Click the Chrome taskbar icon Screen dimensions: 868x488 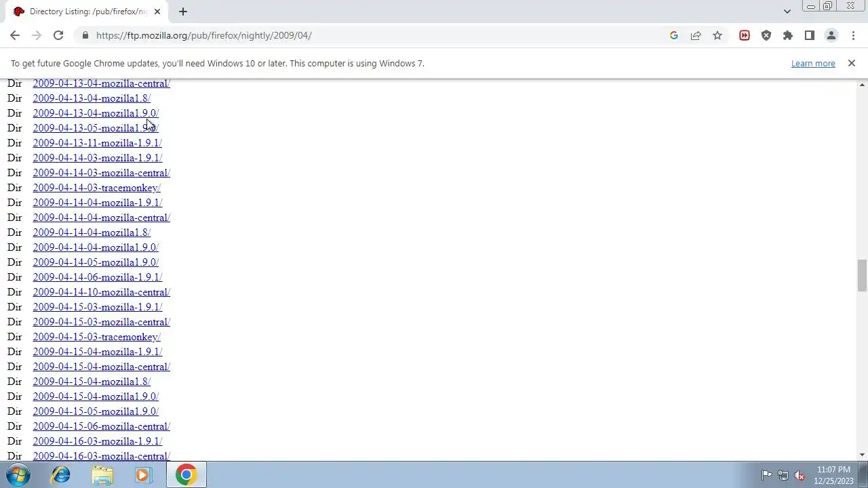tap(186, 475)
